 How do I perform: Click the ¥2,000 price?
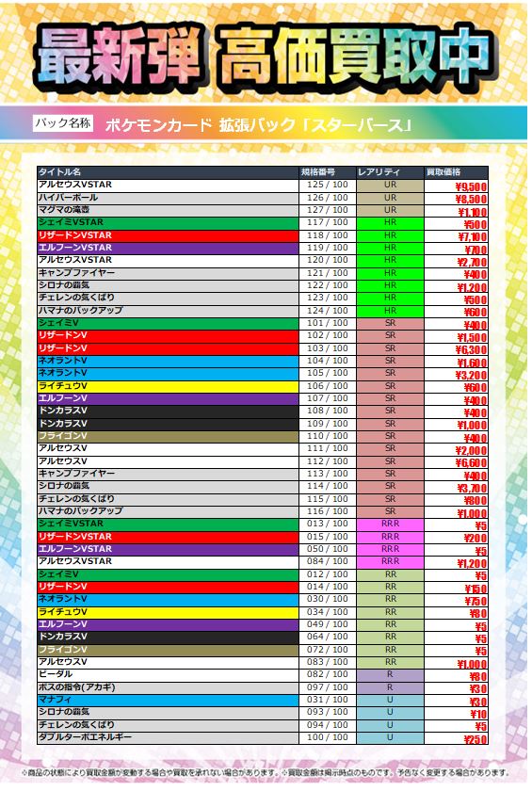(x=471, y=450)
